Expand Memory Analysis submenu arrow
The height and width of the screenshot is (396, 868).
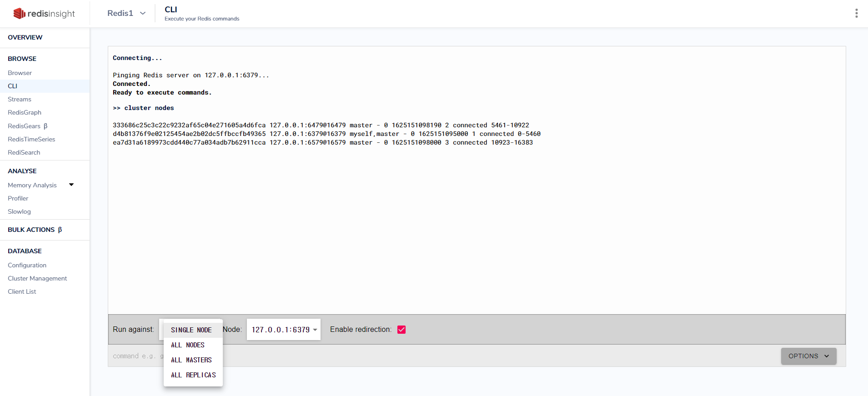point(71,185)
